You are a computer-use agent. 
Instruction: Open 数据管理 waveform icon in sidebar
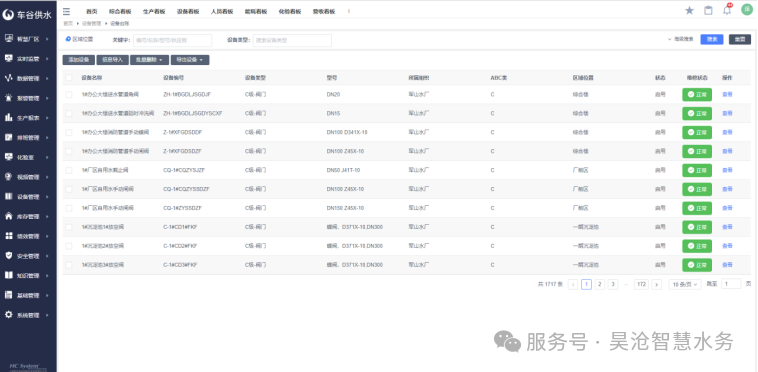pos(8,78)
